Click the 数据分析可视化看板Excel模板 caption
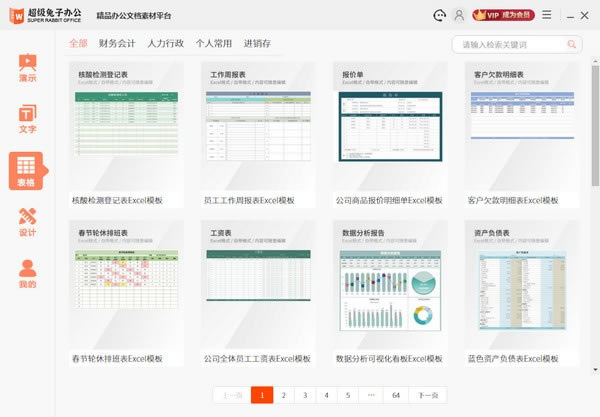Viewport: 600px width, 417px height. point(390,359)
